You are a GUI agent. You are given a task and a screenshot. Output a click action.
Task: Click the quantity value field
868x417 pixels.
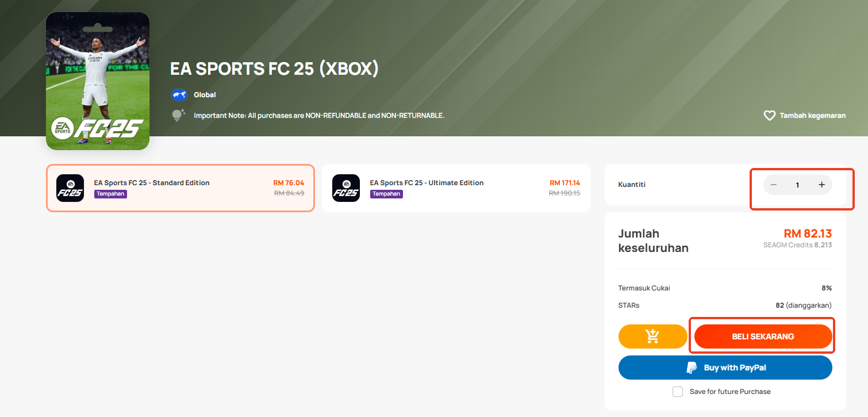pos(797,185)
